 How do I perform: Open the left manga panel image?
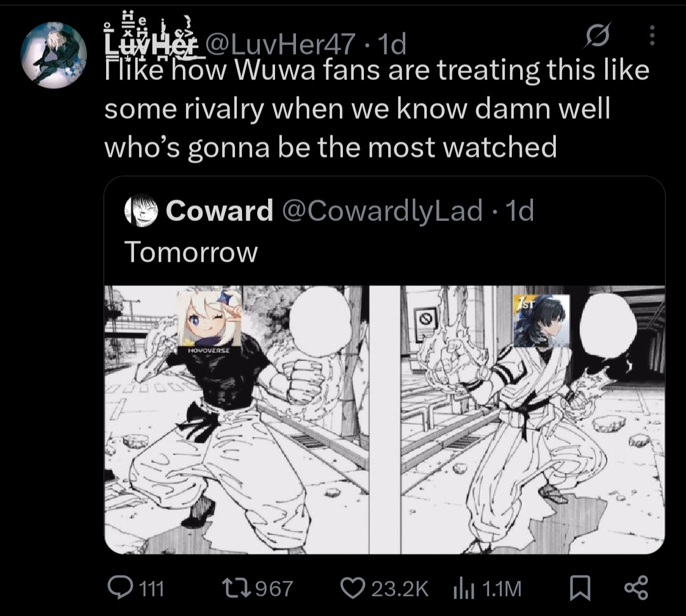click(237, 420)
